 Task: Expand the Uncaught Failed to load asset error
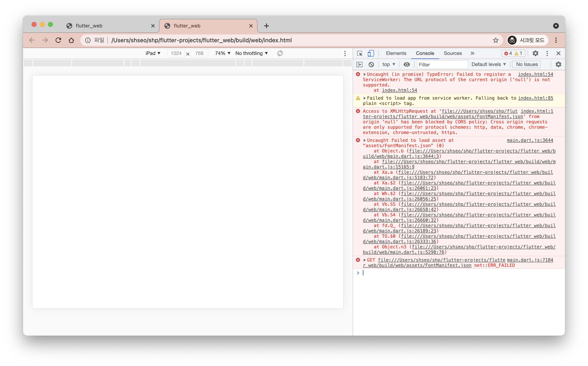pyautogui.click(x=365, y=140)
